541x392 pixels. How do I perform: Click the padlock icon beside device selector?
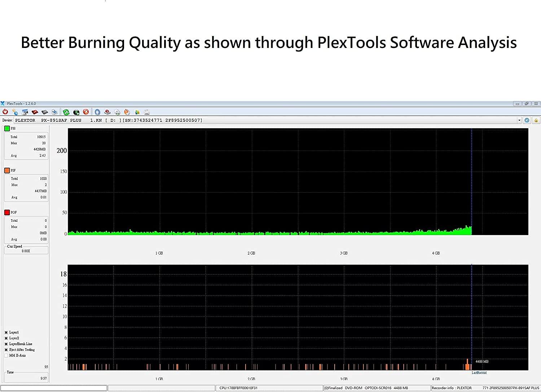pos(536,120)
